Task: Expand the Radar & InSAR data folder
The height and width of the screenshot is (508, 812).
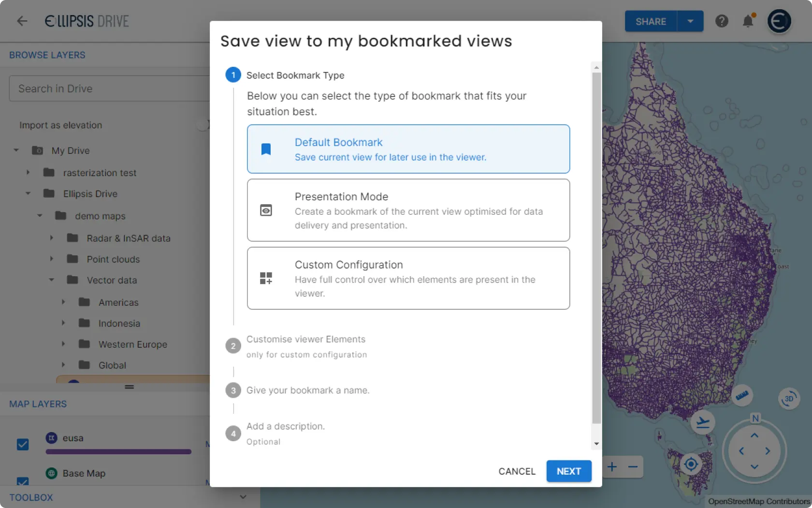Action: (52, 238)
